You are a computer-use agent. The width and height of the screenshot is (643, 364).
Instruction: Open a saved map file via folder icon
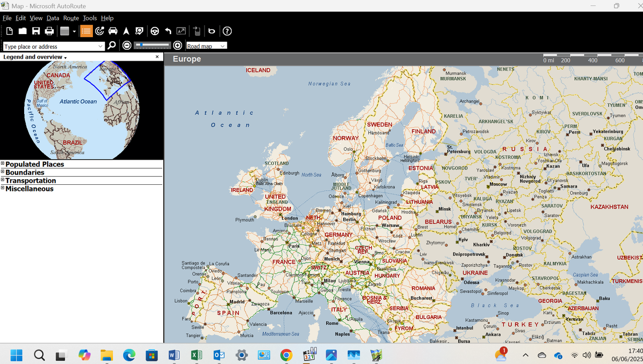23,31
